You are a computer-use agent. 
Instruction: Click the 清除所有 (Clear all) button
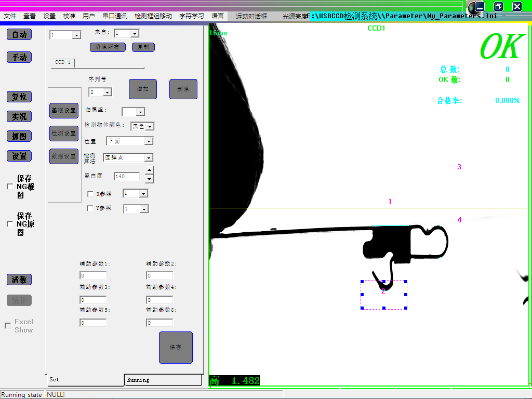point(108,47)
